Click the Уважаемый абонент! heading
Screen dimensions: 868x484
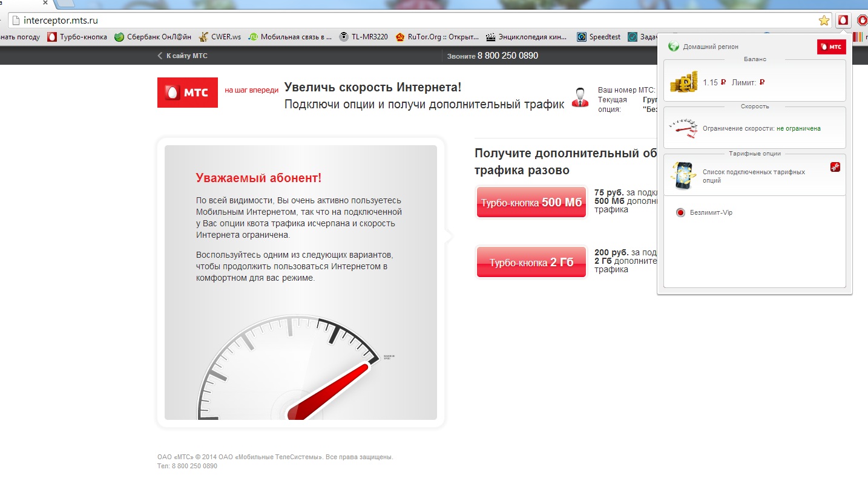coord(258,178)
